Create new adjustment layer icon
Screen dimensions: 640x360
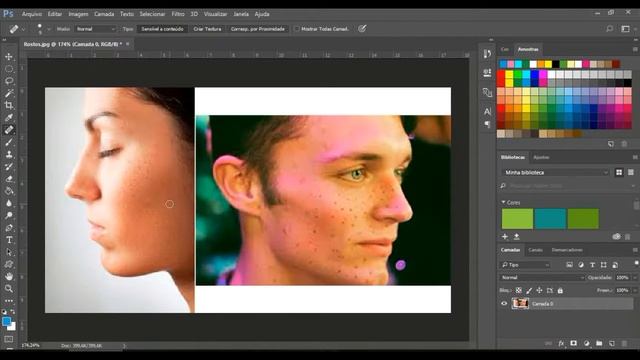click(587, 344)
